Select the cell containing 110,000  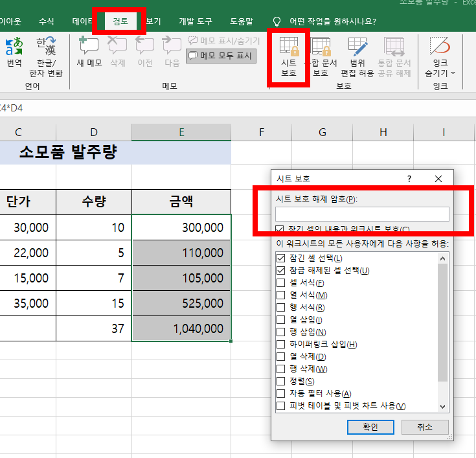click(x=181, y=253)
